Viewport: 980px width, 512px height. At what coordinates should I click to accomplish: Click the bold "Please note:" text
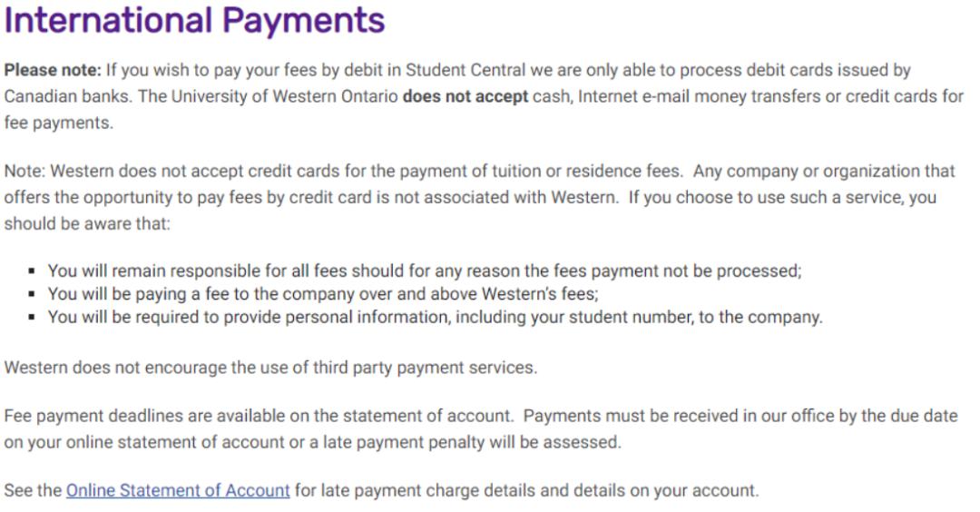[54, 70]
